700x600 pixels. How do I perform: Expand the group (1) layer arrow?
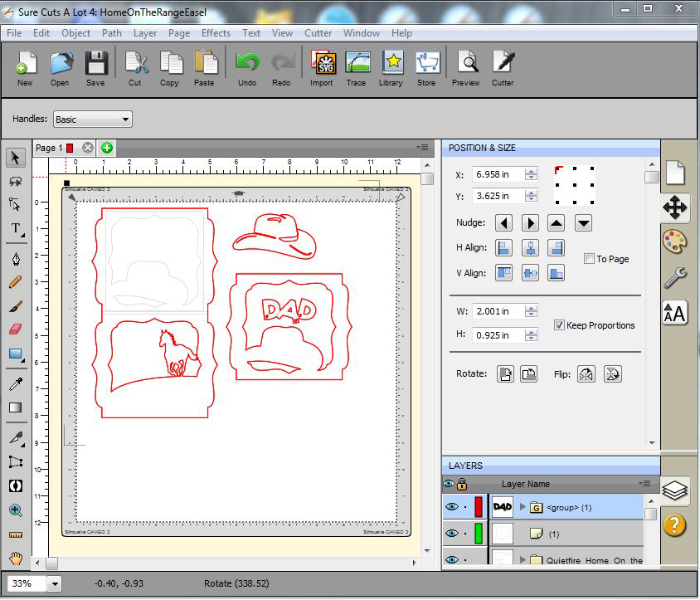tap(523, 506)
